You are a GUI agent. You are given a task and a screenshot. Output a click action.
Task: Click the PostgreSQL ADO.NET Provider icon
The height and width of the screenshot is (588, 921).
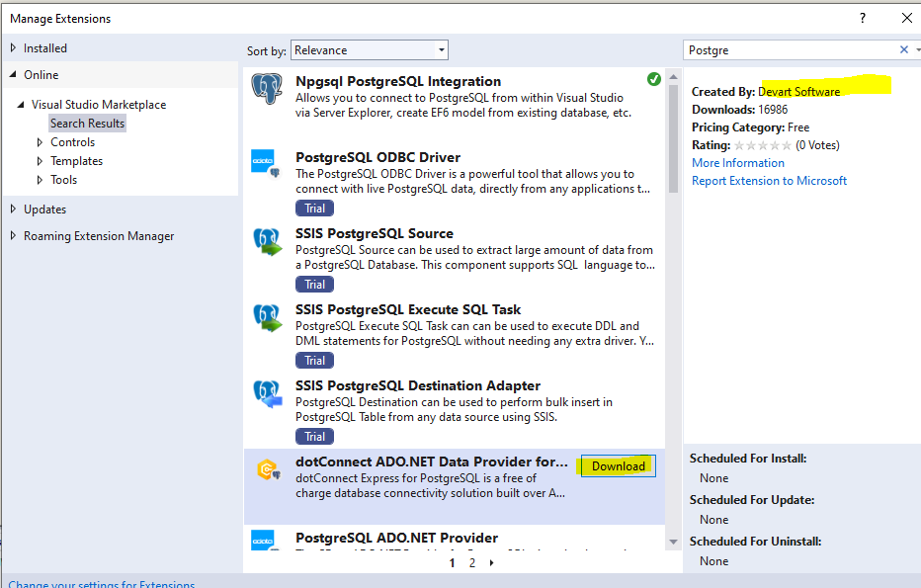coord(263,540)
